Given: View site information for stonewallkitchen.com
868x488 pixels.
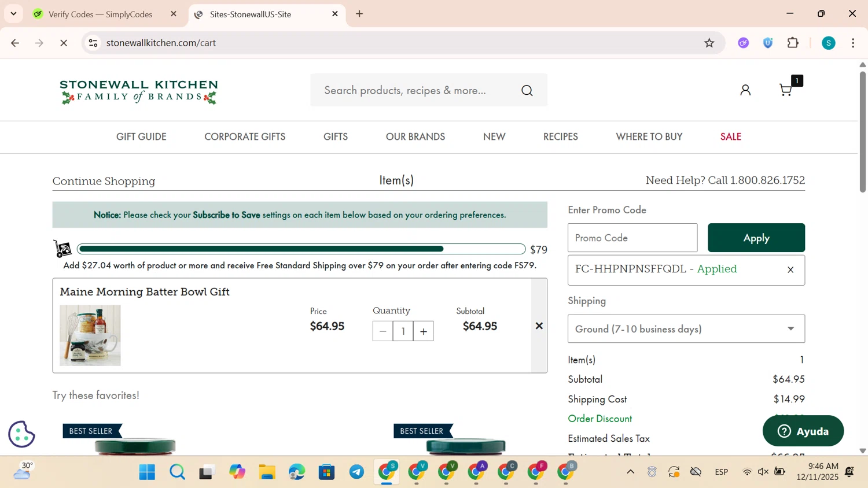Looking at the screenshot, I should click(x=93, y=43).
